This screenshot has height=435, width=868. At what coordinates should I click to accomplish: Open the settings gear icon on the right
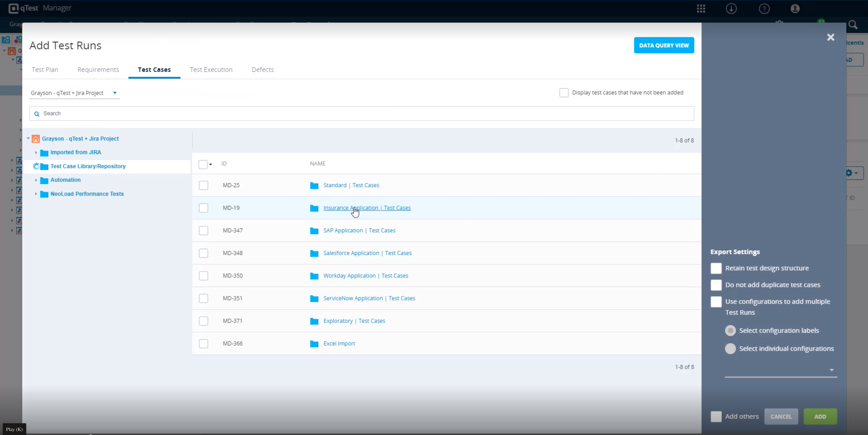point(849,173)
